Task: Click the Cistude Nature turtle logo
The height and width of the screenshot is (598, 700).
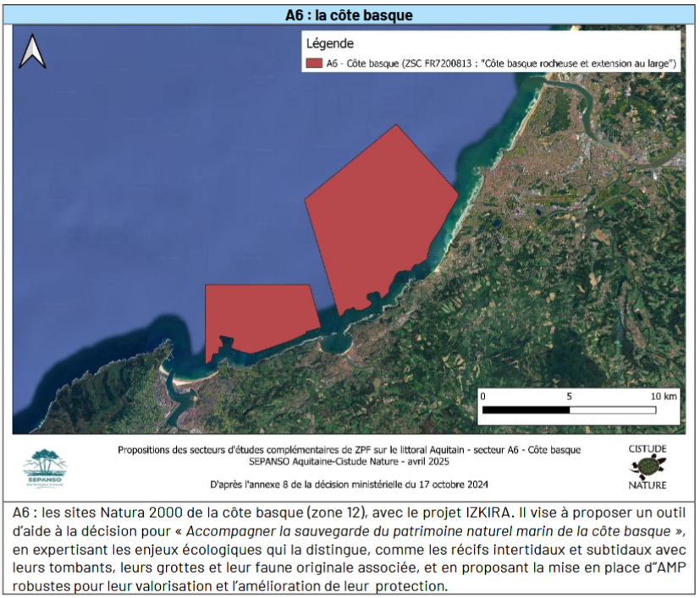Action: [648, 466]
